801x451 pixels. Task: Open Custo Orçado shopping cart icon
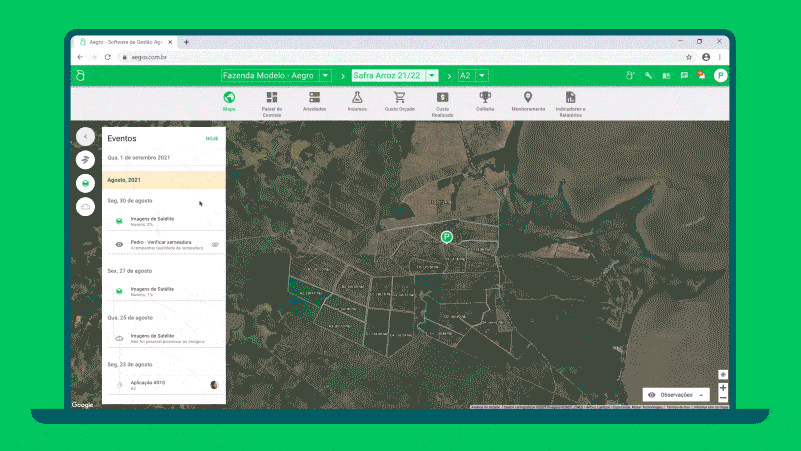tap(399, 98)
